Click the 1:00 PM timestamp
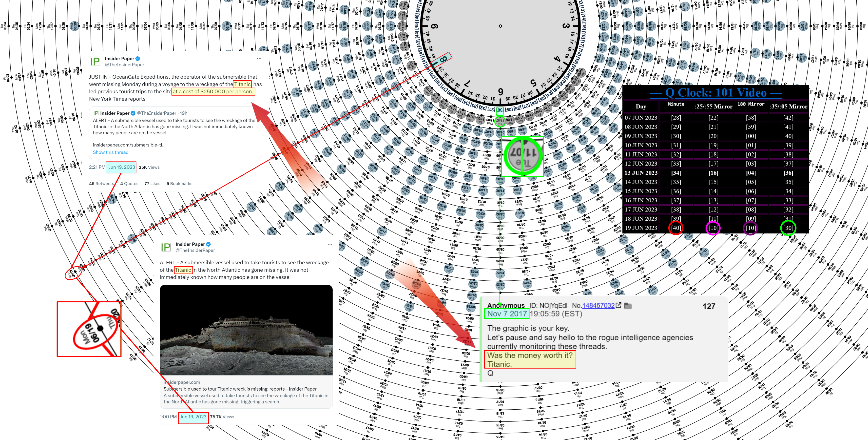The height and width of the screenshot is (440, 868). (168, 417)
